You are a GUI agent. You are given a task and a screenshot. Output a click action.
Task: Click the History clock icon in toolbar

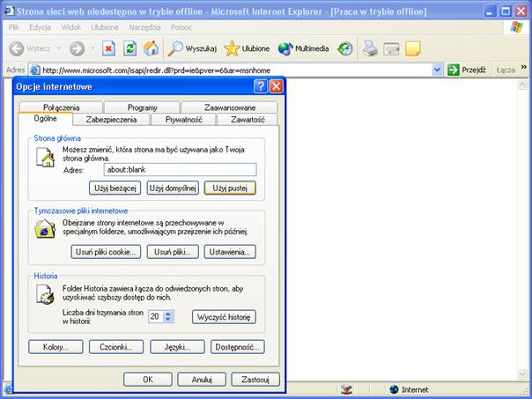point(345,48)
